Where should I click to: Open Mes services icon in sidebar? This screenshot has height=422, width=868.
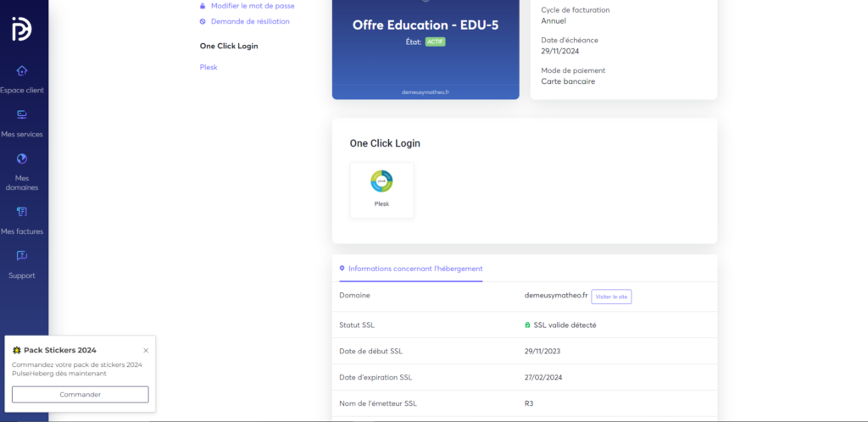pos(22,114)
